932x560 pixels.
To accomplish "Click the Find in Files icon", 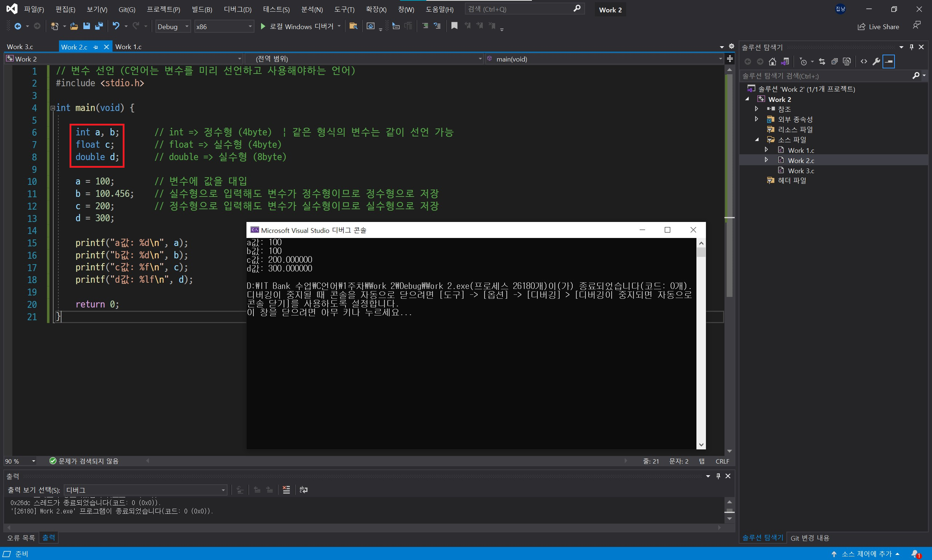I will 353,26.
